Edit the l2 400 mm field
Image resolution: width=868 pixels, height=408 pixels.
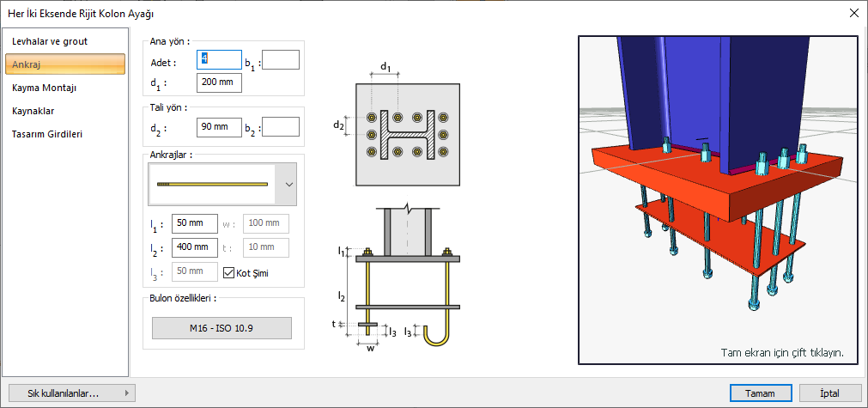195,247
